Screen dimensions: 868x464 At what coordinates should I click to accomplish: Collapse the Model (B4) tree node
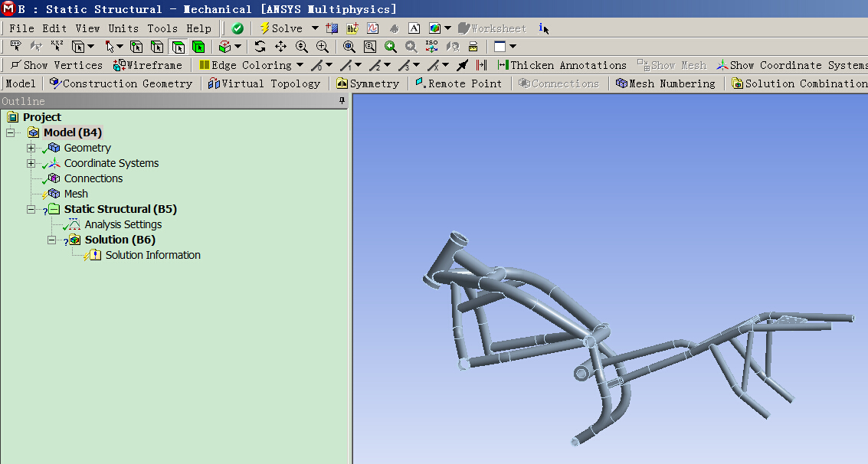[x=10, y=132]
